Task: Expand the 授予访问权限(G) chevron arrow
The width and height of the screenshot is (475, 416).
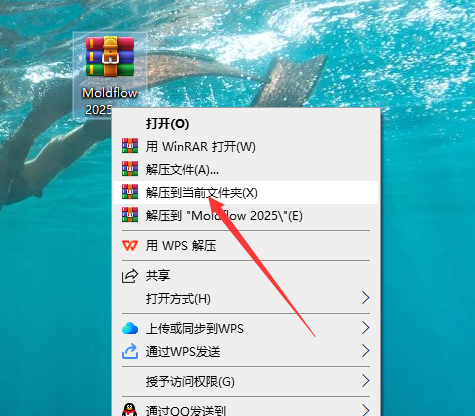Action: coord(366,381)
